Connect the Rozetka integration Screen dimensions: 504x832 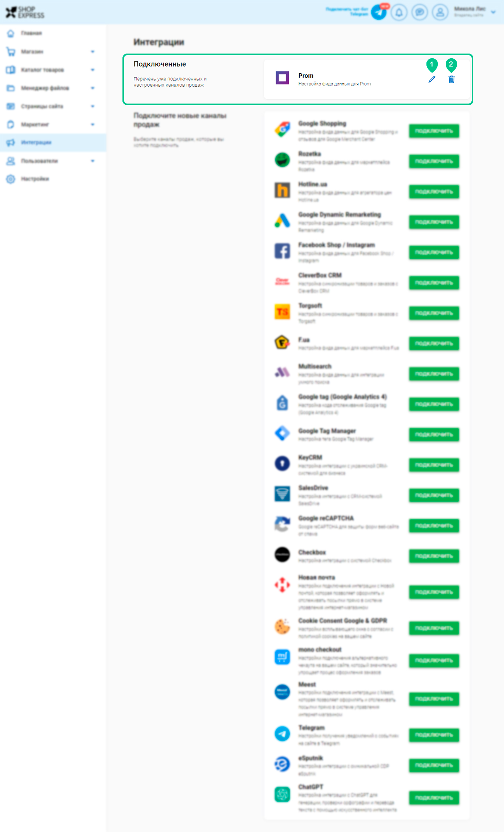click(434, 161)
